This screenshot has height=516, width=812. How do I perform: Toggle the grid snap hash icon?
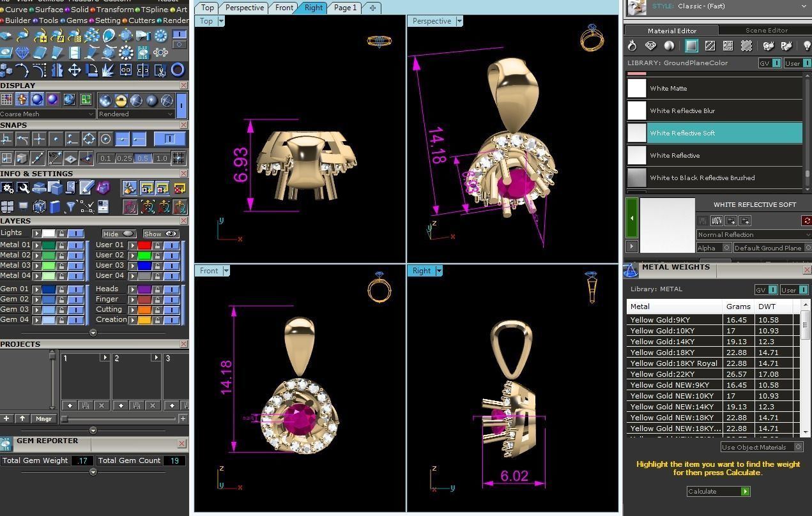pyautogui.click(x=178, y=158)
